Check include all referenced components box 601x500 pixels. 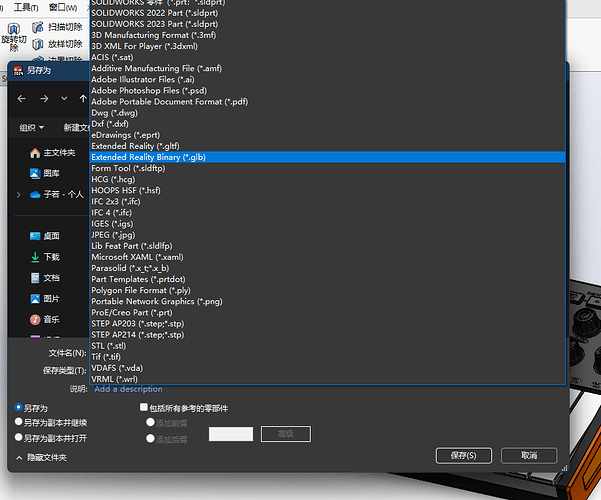tap(144, 407)
